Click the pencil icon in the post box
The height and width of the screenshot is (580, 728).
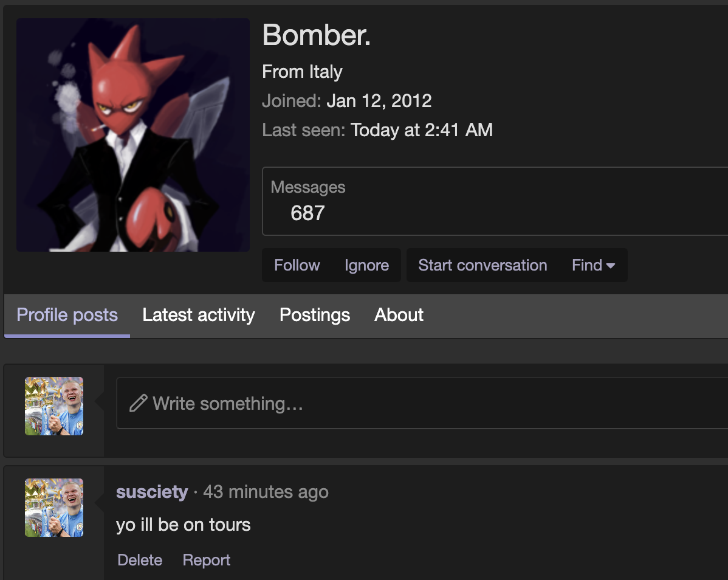tap(139, 403)
